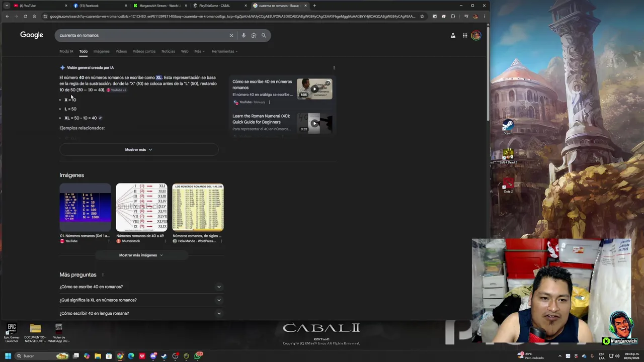The height and width of the screenshot is (362, 644).
Task: Expand '¿Cómo escribir 40 en lengua romana?'
Action: point(140,313)
